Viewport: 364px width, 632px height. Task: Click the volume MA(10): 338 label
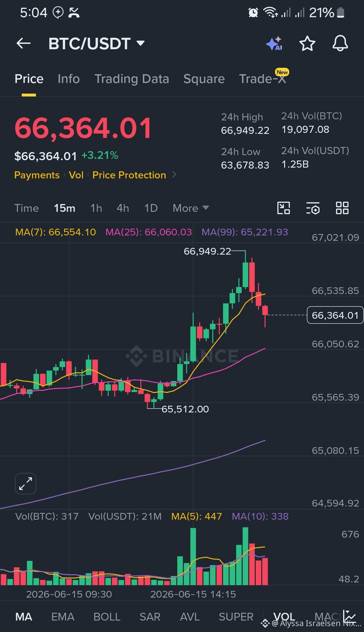(x=260, y=516)
